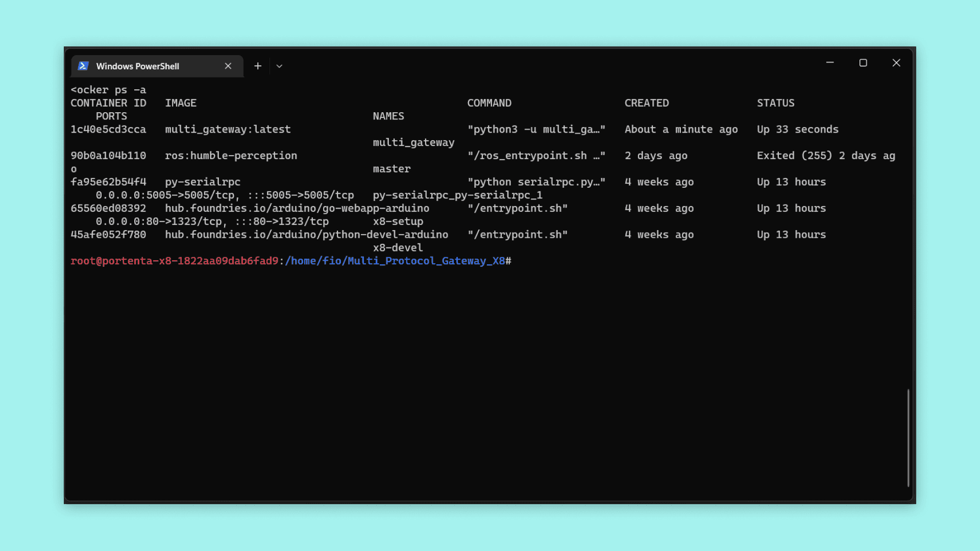Click the Exited (255) status text
Viewport: 980px width, 551px height.
[x=794, y=156]
